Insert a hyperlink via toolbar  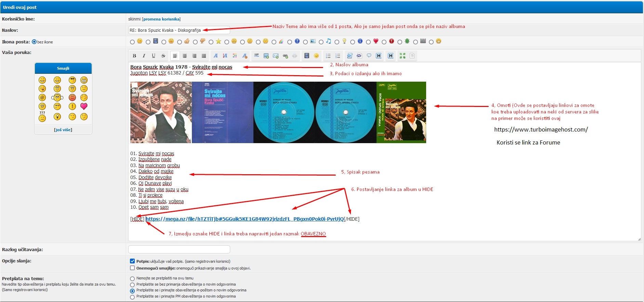(x=285, y=56)
